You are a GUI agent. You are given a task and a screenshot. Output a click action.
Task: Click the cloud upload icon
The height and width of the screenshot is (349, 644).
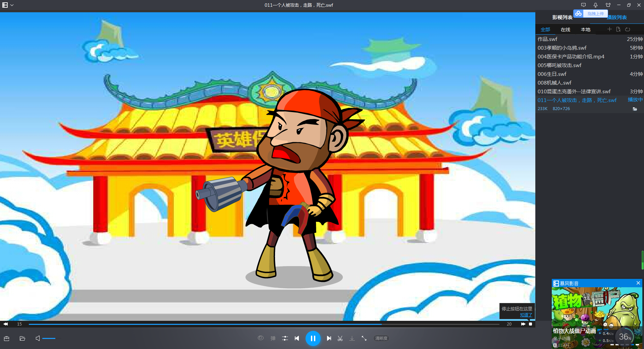pos(578,13)
